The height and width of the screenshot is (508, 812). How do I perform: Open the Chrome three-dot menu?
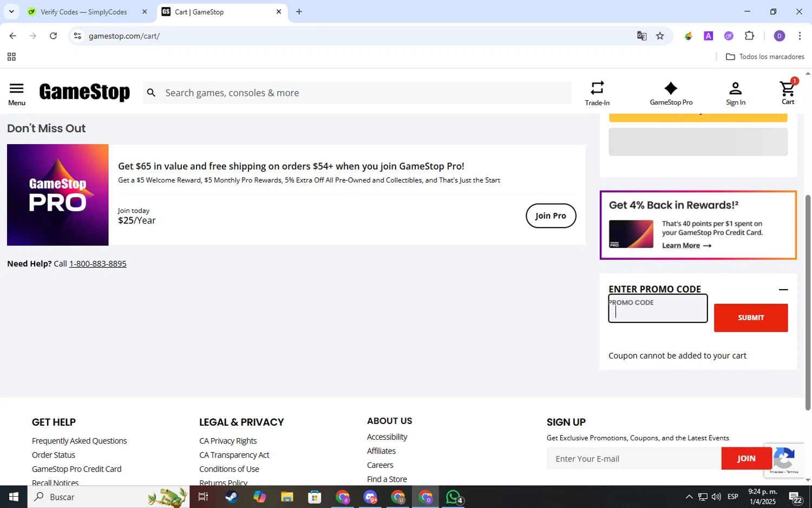pos(800,36)
